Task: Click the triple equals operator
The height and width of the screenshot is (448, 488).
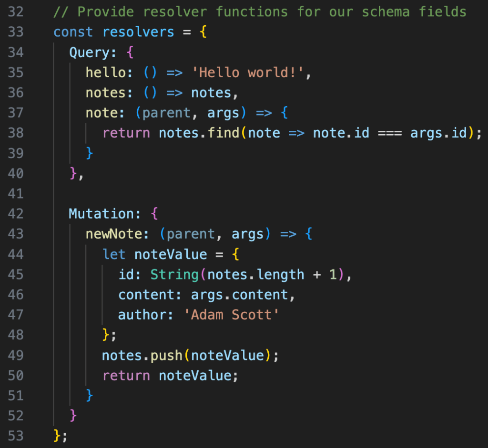Action: pos(389,133)
